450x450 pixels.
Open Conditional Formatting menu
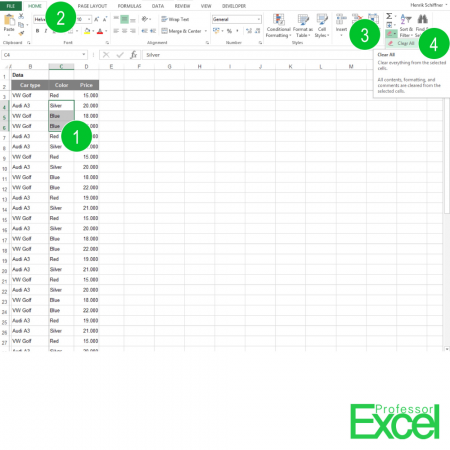tap(279, 26)
